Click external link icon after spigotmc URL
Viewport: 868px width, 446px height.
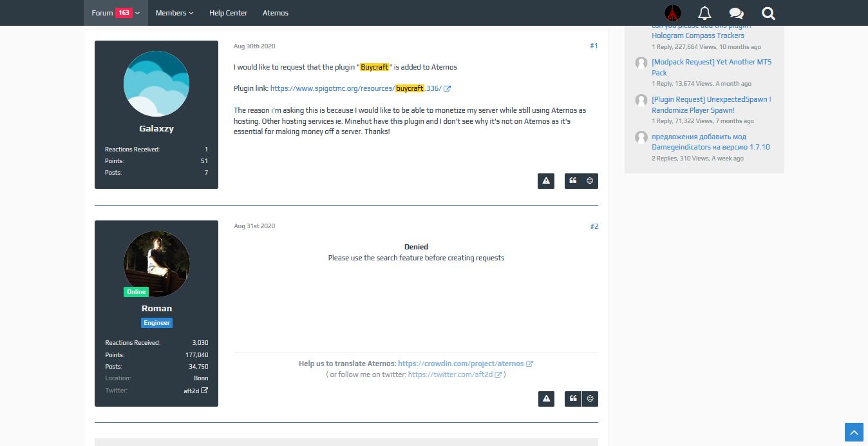pyautogui.click(x=448, y=88)
